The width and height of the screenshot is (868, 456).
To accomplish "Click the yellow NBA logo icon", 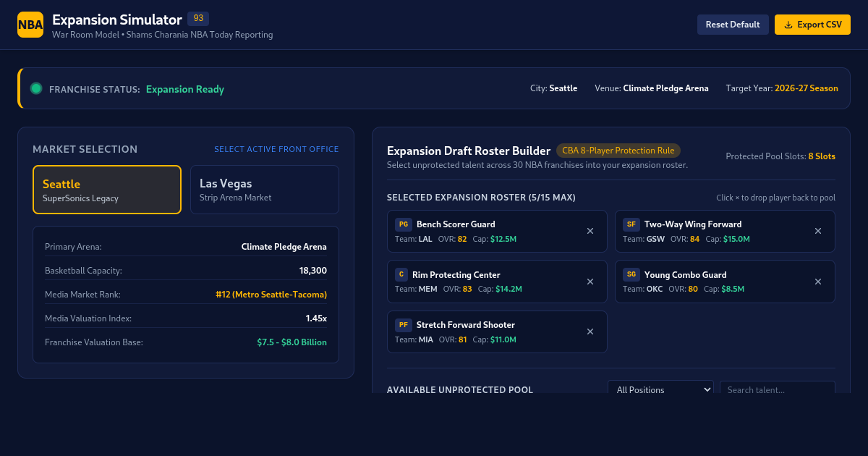I will [30, 25].
